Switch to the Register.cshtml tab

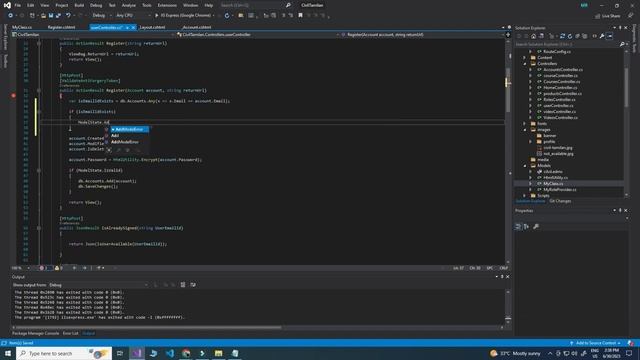point(61,27)
